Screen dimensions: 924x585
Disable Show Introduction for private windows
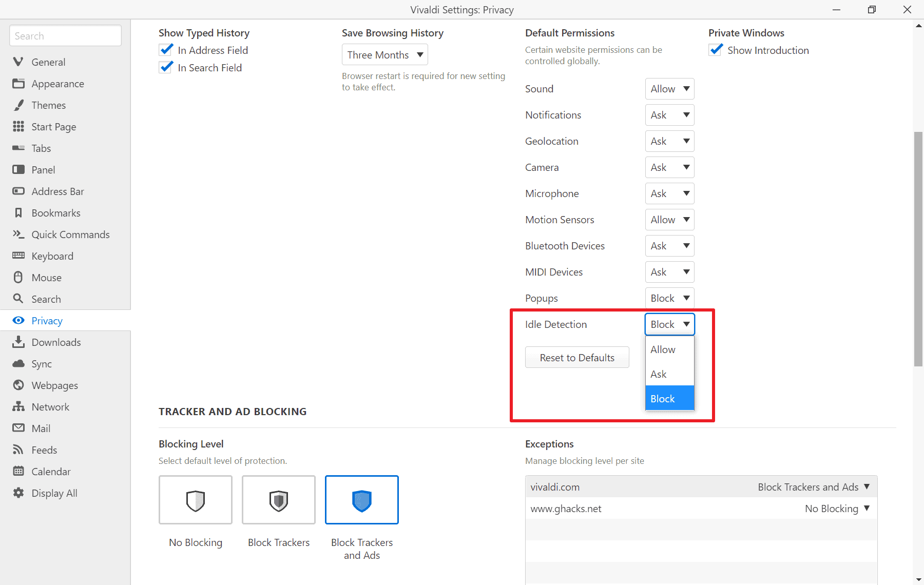pos(716,50)
